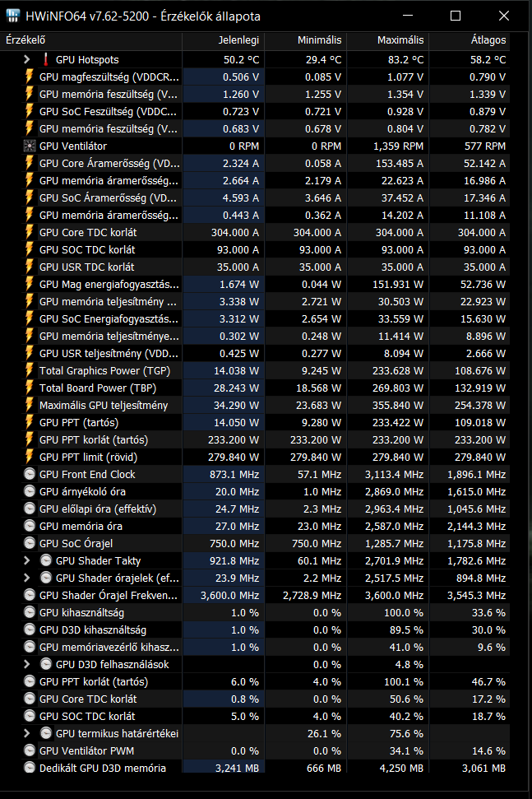Click lightning icon of GPU magfeszültség row
This screenshot has width=532, height=799.
tap(30, 77)
